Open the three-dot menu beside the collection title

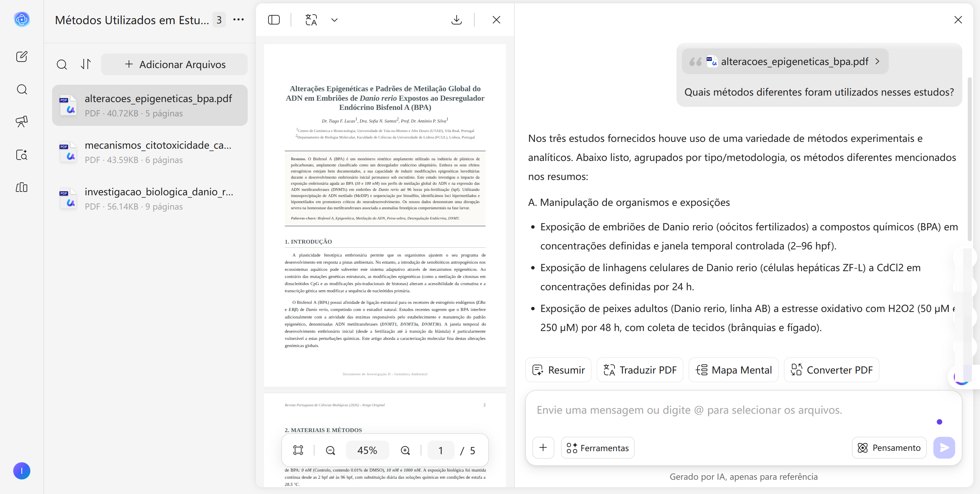pos(239,20)
